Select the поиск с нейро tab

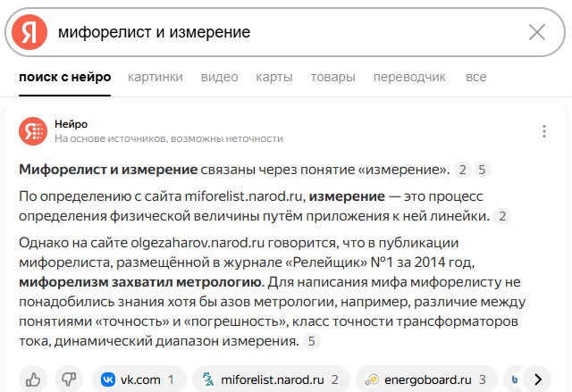pos(65,77)
